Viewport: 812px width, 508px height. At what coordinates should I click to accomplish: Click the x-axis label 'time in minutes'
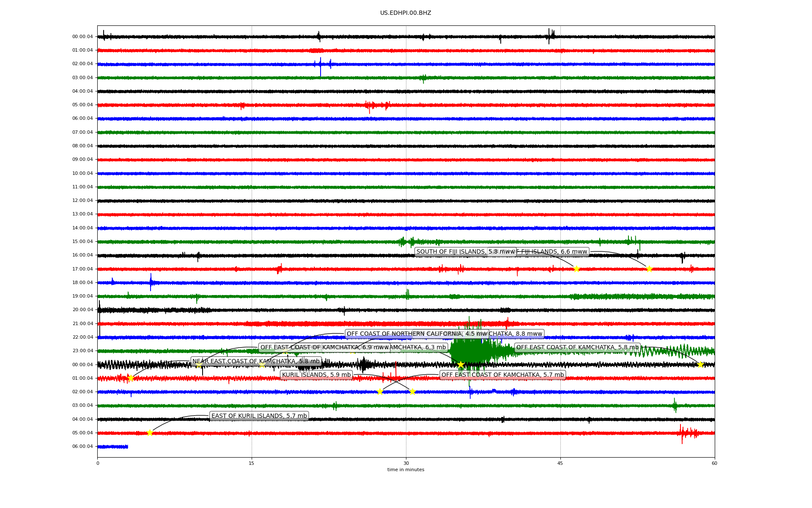[406, 470]
